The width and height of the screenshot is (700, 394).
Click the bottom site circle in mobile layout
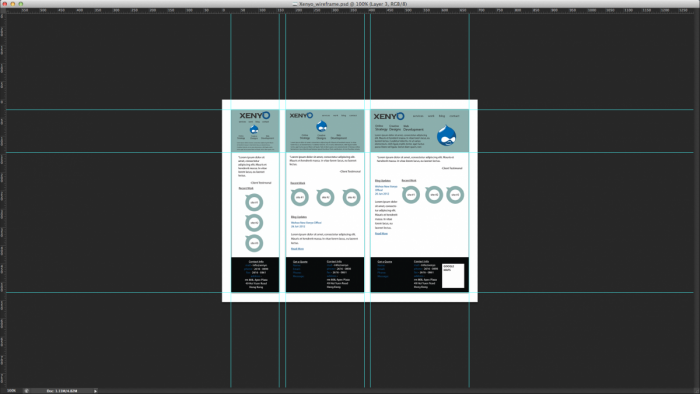point(254,243)
